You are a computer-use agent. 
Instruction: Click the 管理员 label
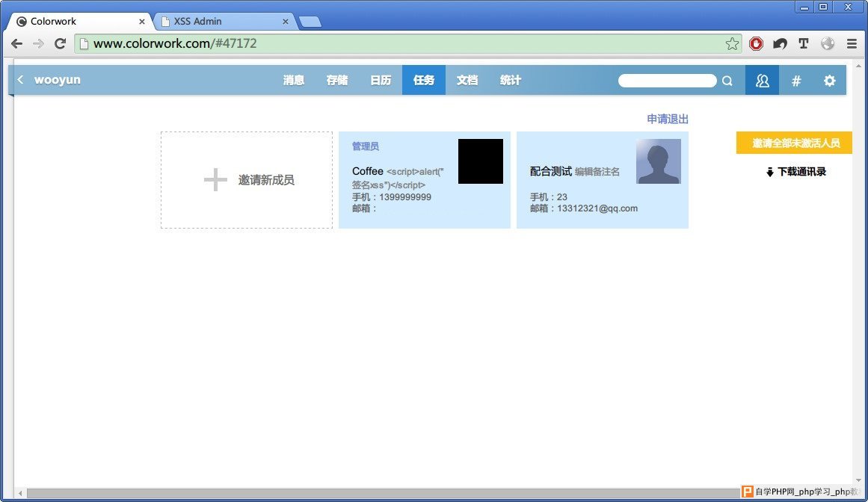click(366, 146)
